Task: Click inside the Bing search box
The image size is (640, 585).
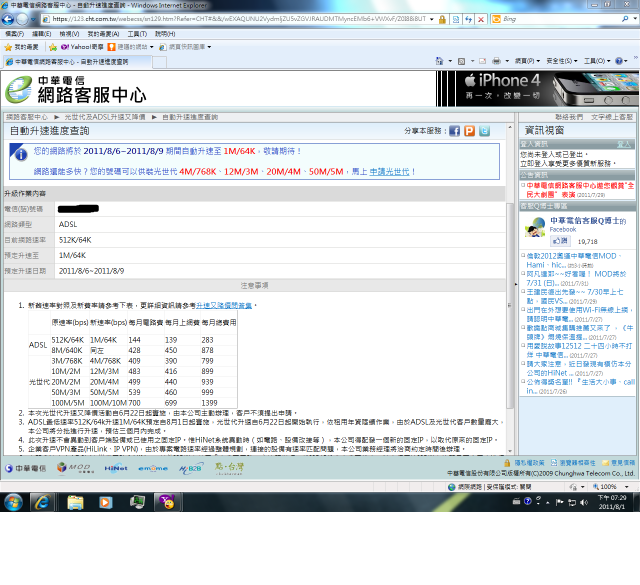Action: 561,19
